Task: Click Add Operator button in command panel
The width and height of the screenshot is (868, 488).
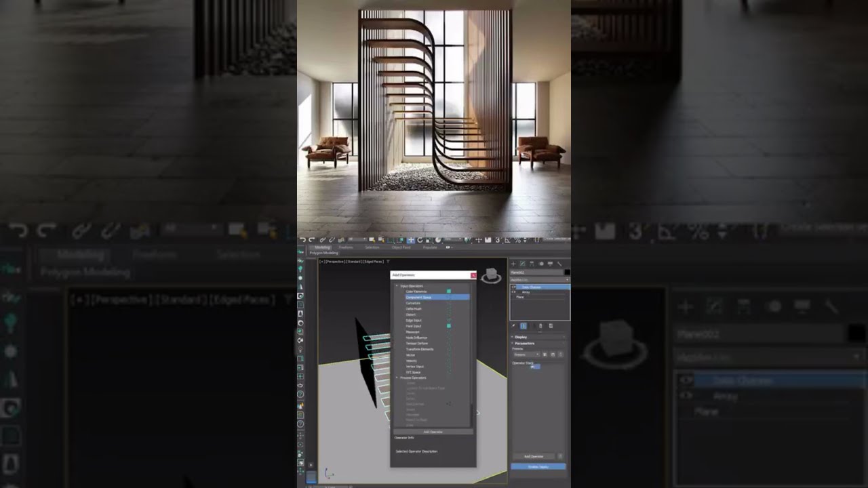Action: [x=534, y=456]
